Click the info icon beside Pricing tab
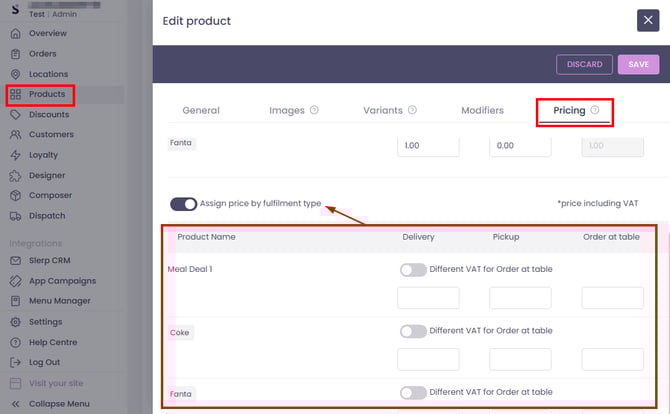670x414 pixels. pyautogui.click(x=595, y=110)
